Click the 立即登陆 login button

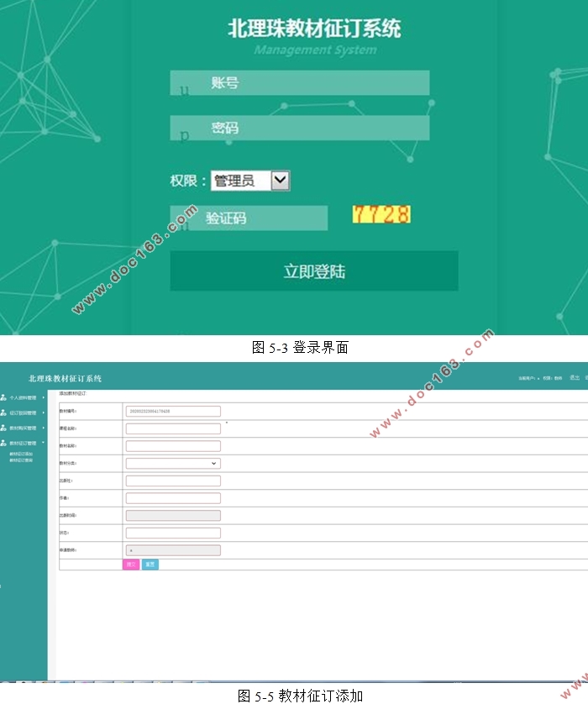(x=314, y=271)
